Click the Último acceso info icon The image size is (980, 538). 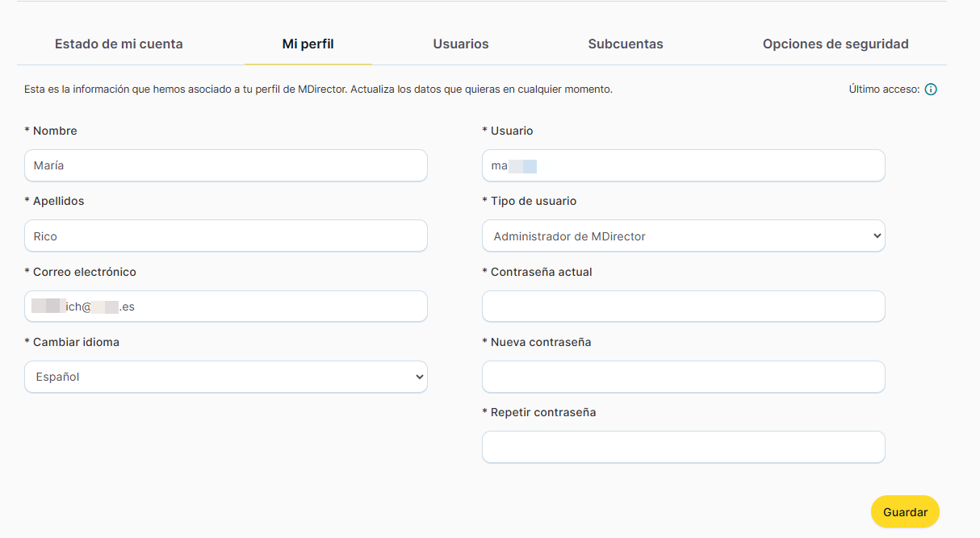click(931, 90)
